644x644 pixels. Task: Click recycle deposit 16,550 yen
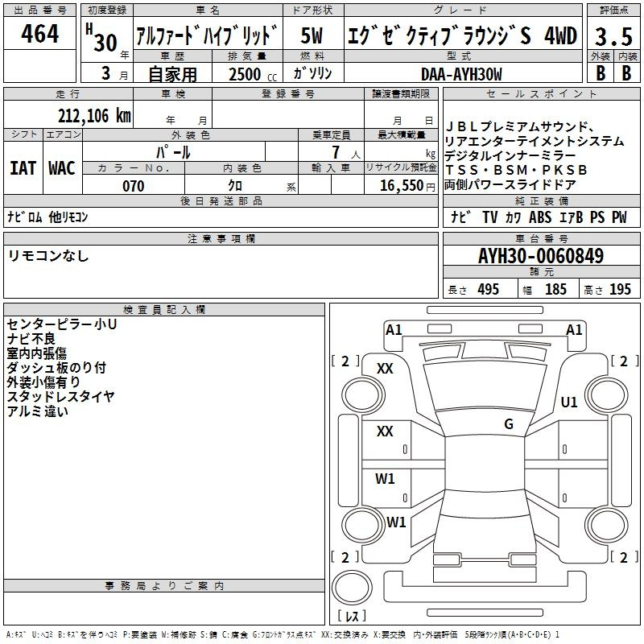[x=407, y=186]
